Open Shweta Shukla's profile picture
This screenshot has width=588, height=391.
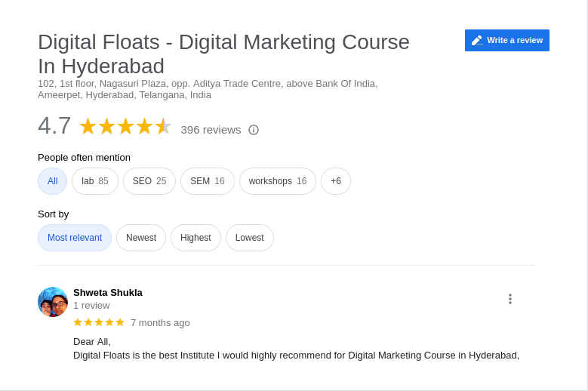click(53, 302)
